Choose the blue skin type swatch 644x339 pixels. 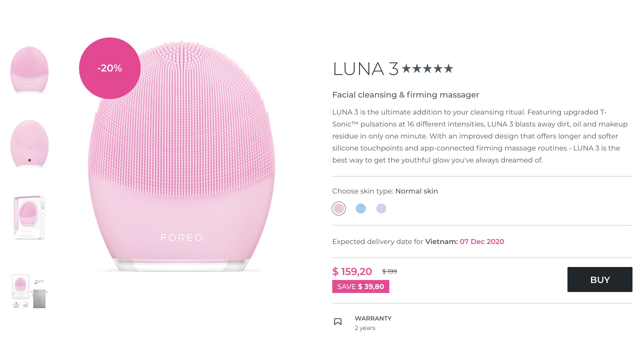pyautogui.click(x=361, y=208)
